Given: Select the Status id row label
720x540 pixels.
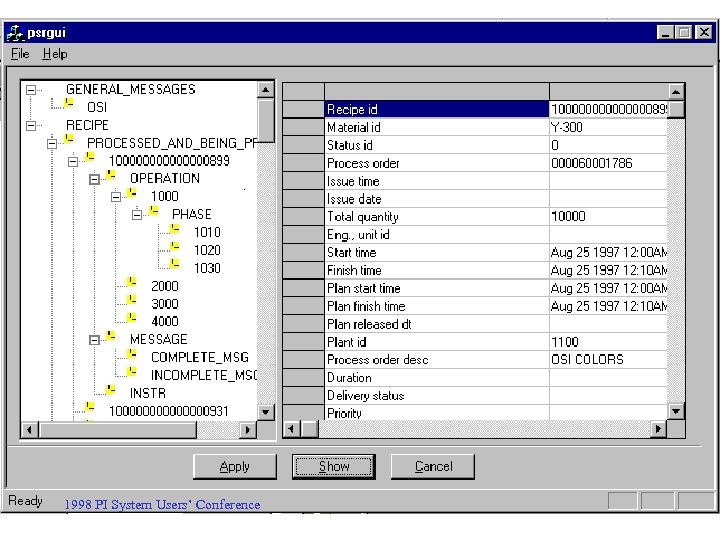Looking at the screenshot, I should click(437, 145).
